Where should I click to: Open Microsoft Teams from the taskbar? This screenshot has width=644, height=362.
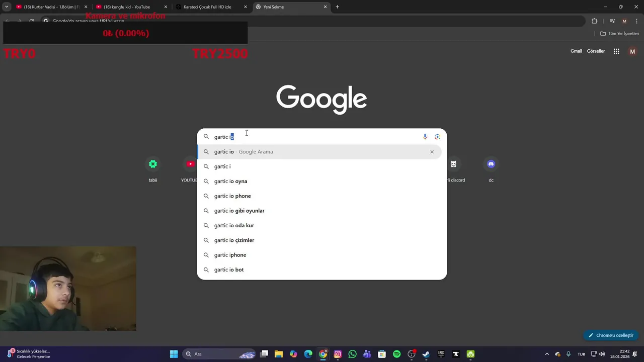(367, 354)
